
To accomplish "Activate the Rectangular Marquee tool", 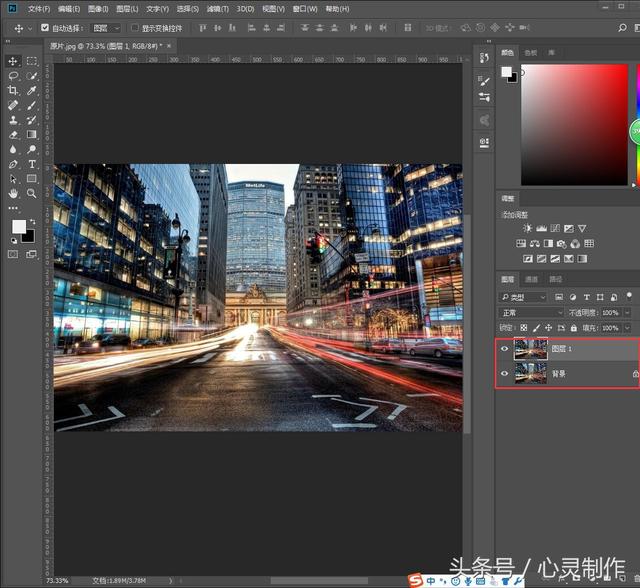I will pyautogui.click(x=32, y=61).
